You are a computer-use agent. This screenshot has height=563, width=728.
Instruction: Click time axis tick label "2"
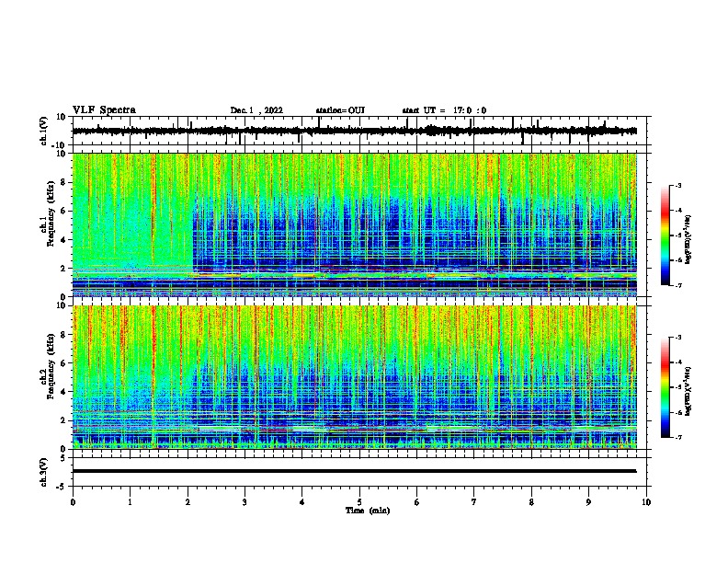click(188, 502)
